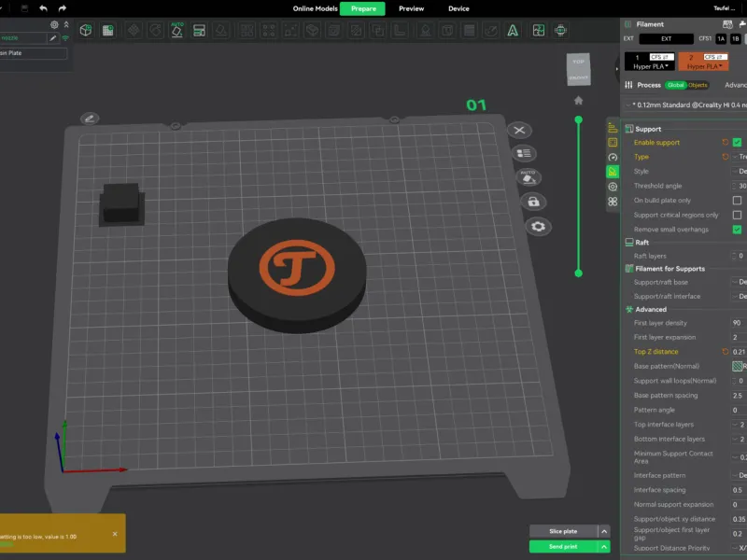Open Support/raft interface filament dropdown

(x=740, y=296)
